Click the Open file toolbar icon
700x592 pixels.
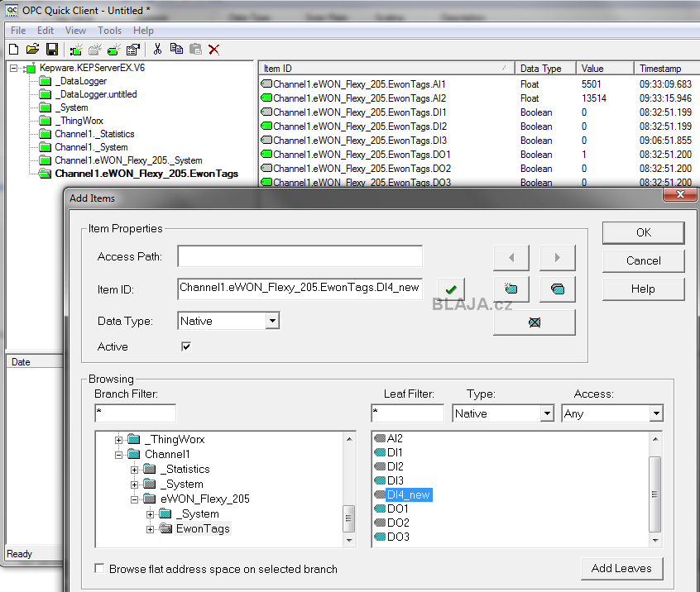32,49
